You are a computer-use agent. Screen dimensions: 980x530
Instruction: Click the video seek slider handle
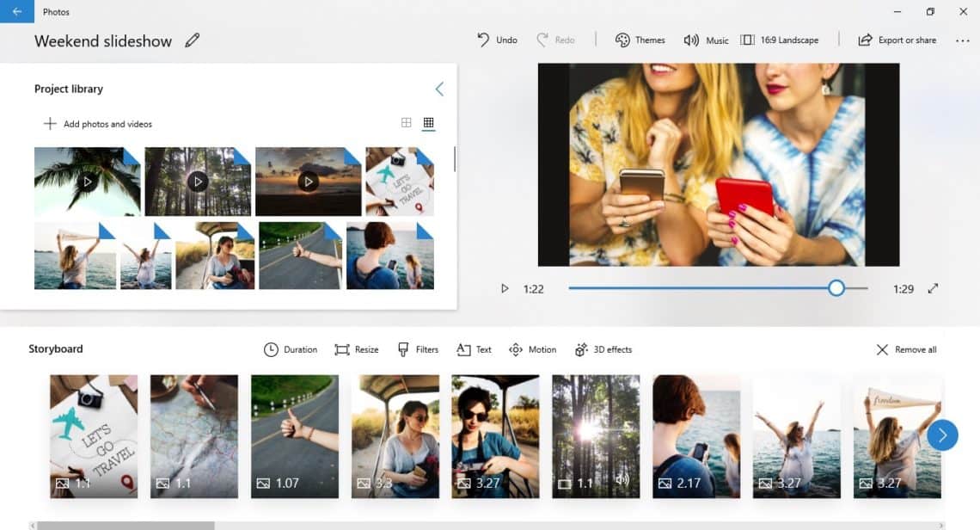pyautogui.click(x=836, y=288)
